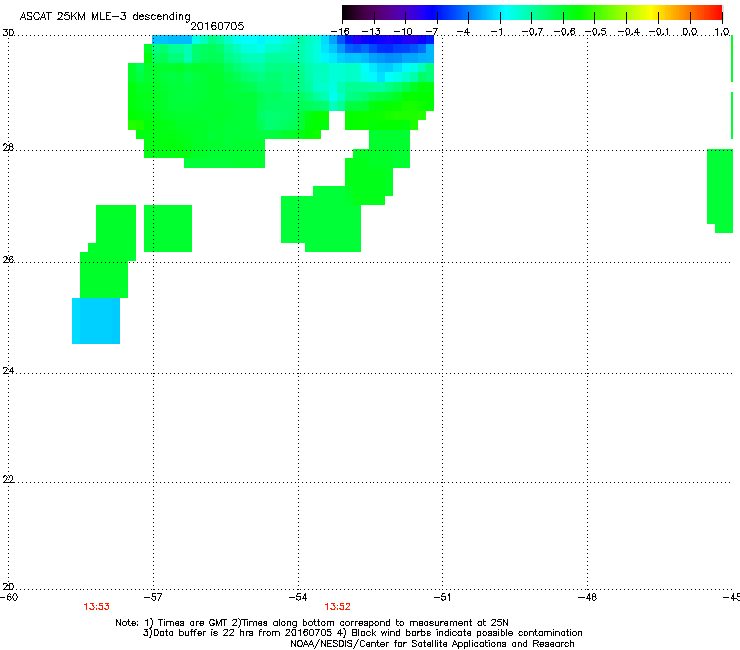This screenshot has width=740, height=650.
Task: Click the longitude label -48
Action: [587, 597]
